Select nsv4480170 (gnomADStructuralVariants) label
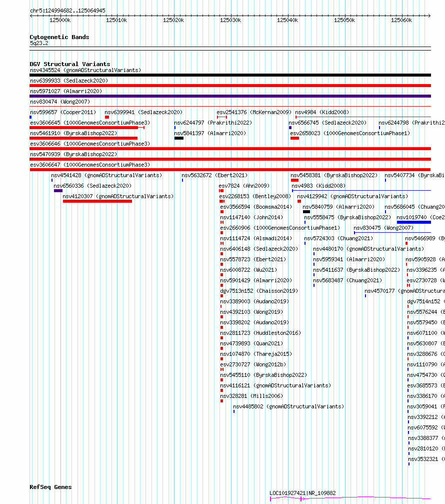Image resolution: width=445 pixels, height=504 pixels. click(x=368, y=249)
